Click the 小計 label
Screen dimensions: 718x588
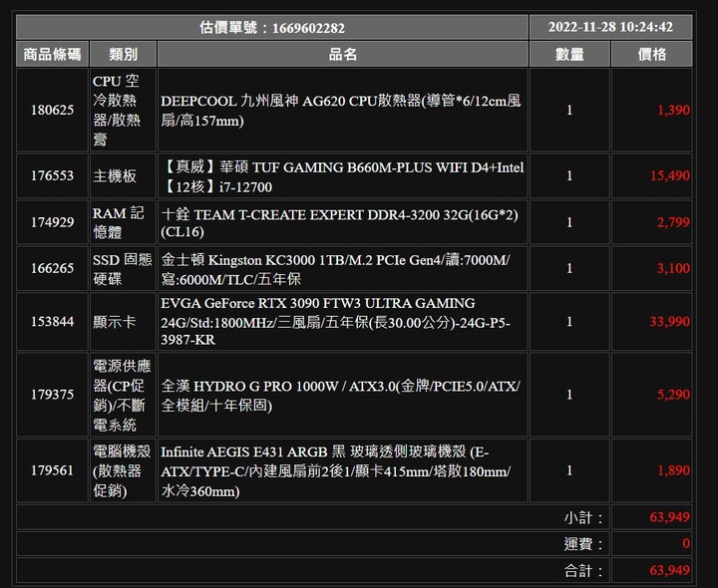click(583, 517)
